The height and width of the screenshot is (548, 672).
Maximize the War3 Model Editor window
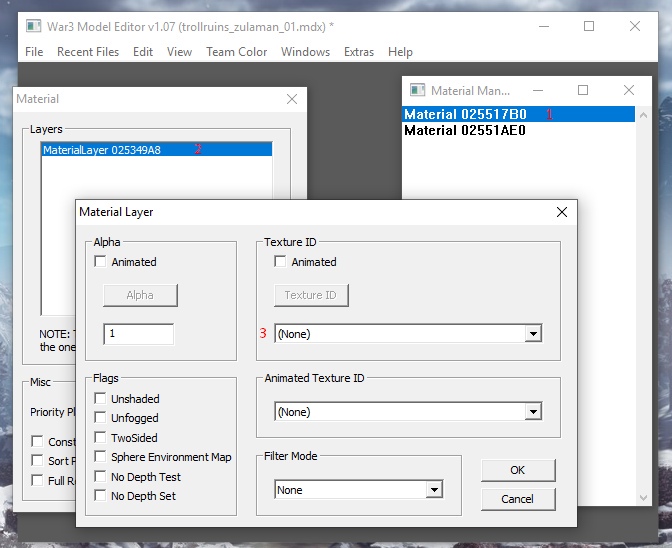(x=589, y=27)
